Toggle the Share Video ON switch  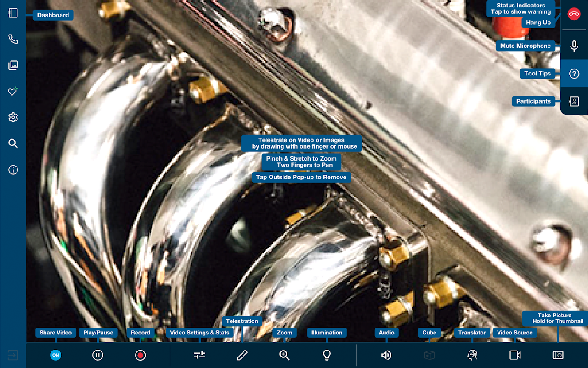pos(56,355)
